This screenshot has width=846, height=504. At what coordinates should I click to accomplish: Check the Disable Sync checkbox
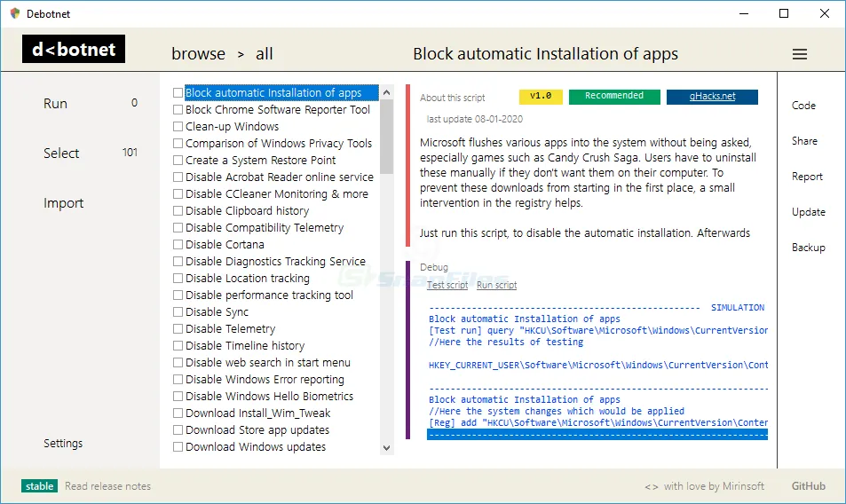178,311
